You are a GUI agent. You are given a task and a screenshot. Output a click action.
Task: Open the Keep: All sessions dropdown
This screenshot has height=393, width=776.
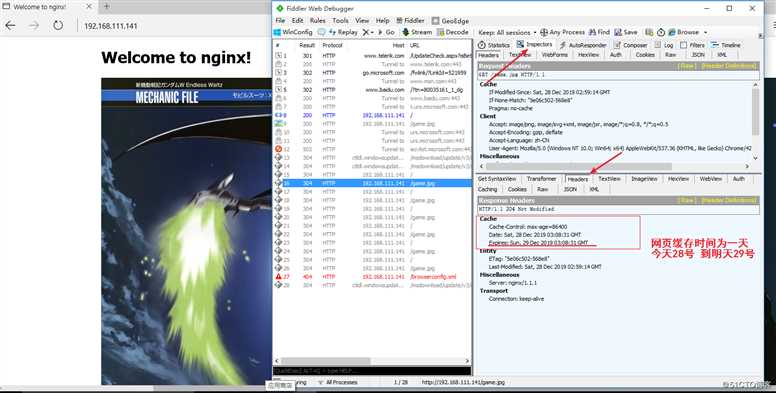506,32
